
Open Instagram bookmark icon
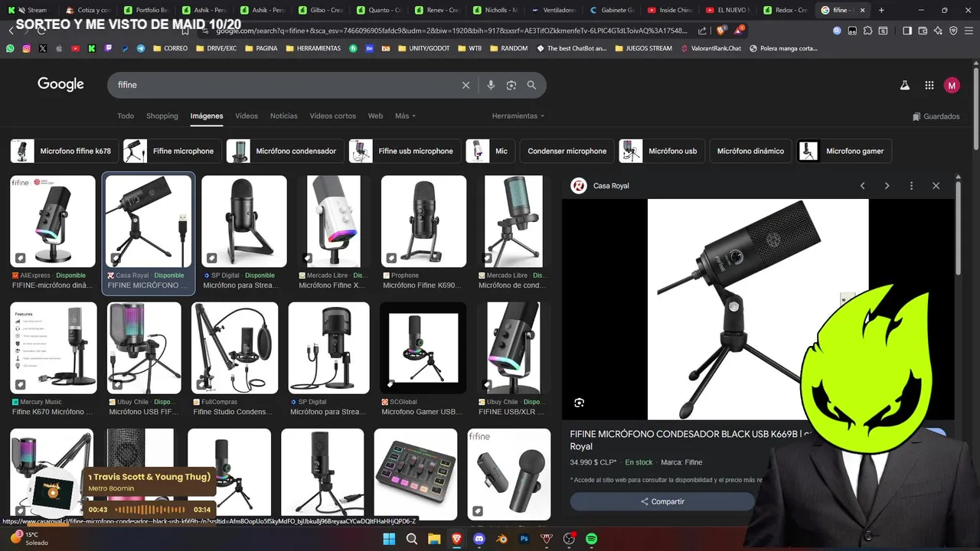click(26, 48)
